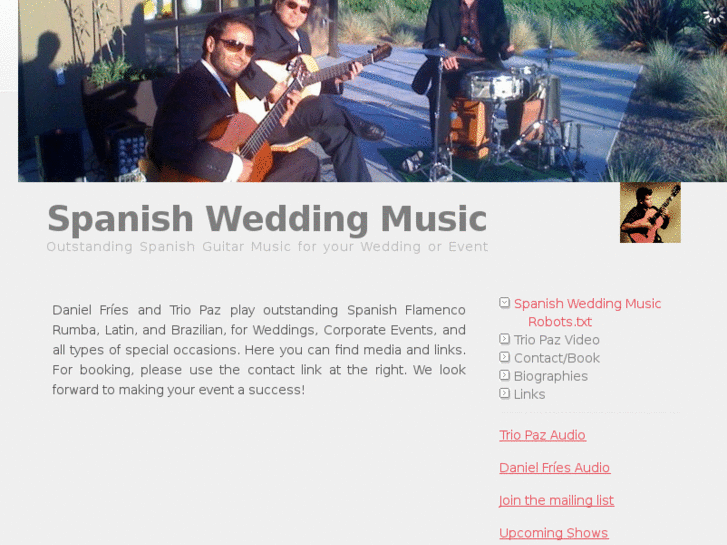
Task: Open the Daniel Fríes Audio link
Action: [555, 468]
